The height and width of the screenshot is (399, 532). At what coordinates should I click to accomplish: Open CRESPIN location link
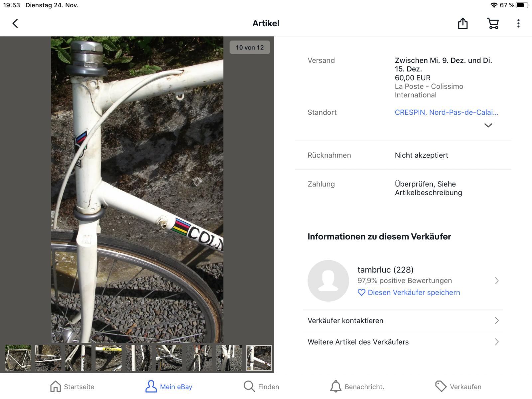446,112
